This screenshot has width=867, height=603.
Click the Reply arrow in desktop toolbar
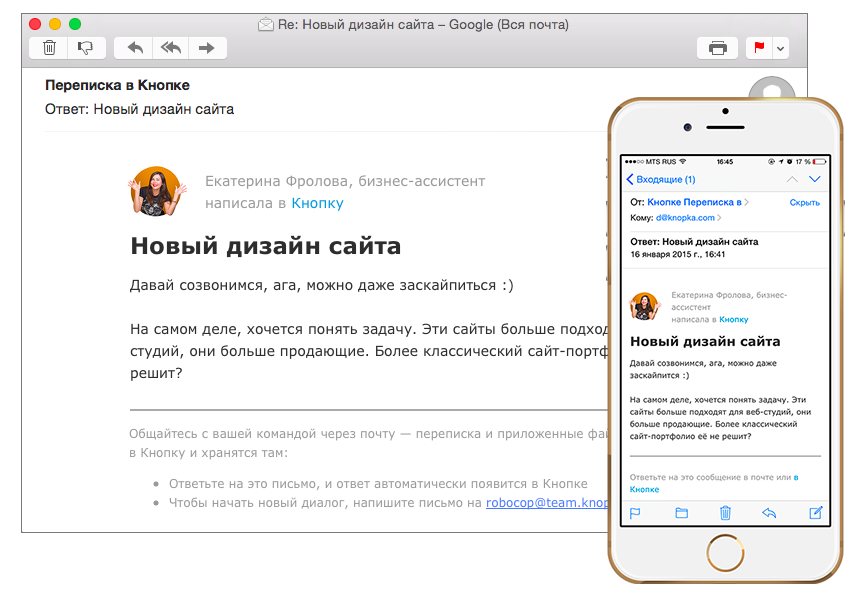(135, 48)
